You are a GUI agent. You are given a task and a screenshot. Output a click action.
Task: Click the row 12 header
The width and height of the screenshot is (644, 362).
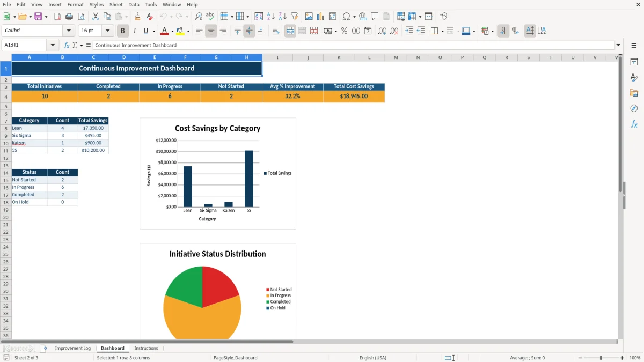[x=6, y=158]
